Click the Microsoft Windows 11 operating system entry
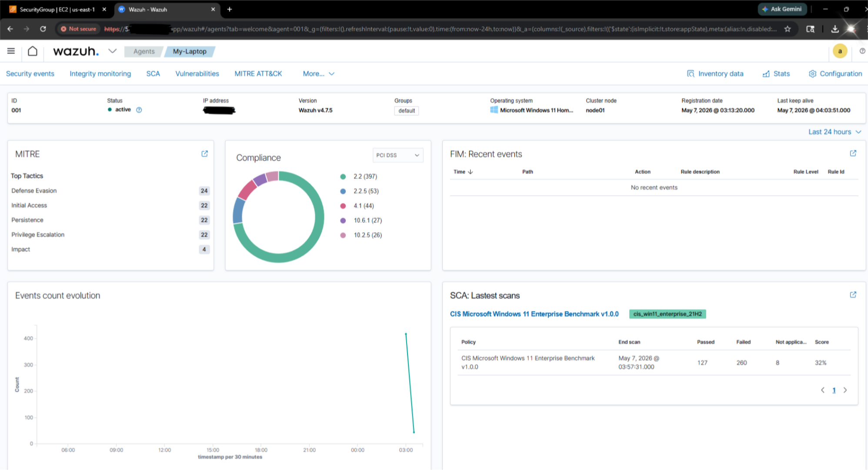 532,110
